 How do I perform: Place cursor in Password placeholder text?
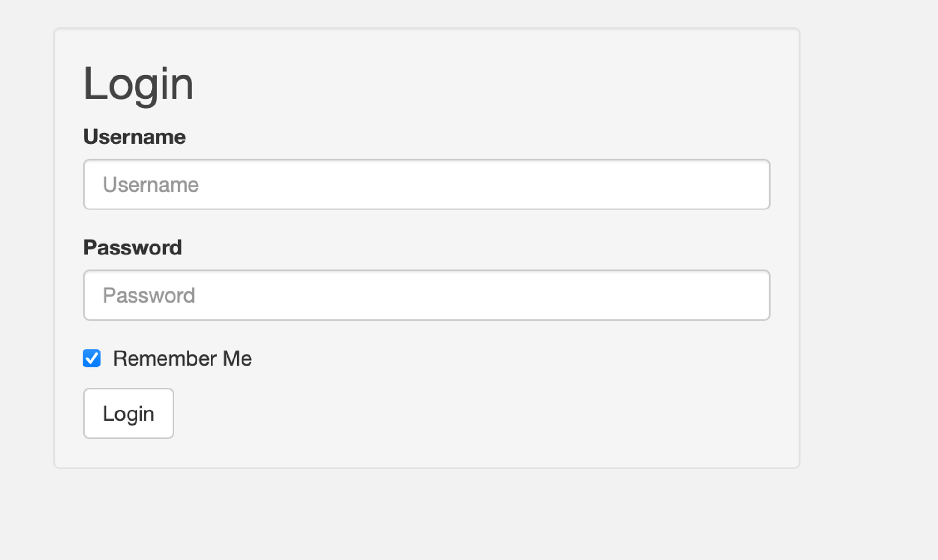pos(149,295)
